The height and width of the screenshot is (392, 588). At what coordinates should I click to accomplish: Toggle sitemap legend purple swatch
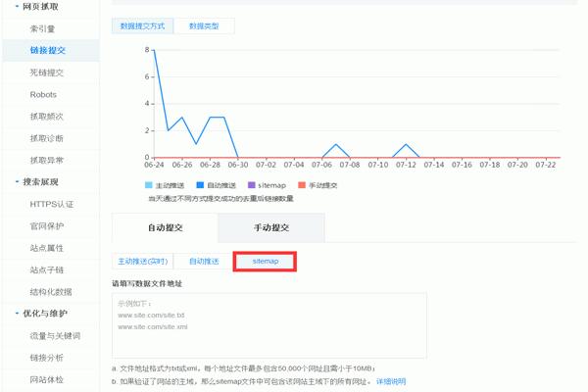tap(252, 185)
